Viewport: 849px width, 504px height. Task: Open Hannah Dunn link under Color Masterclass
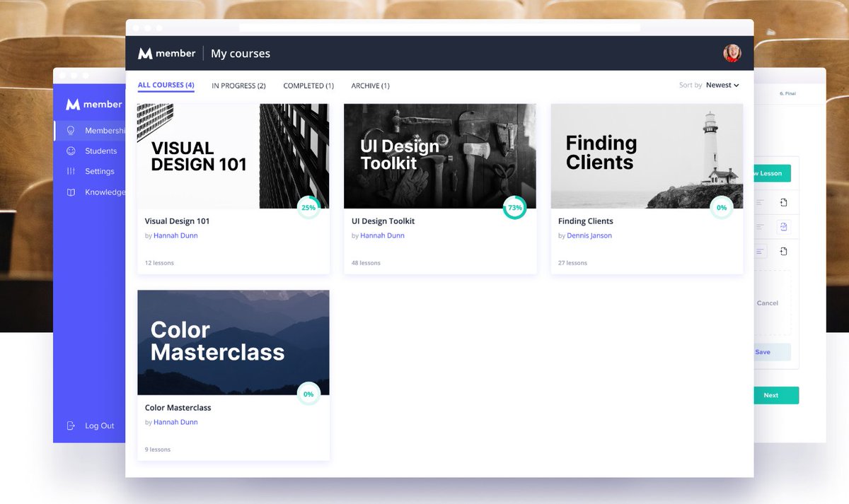(175, 422)
